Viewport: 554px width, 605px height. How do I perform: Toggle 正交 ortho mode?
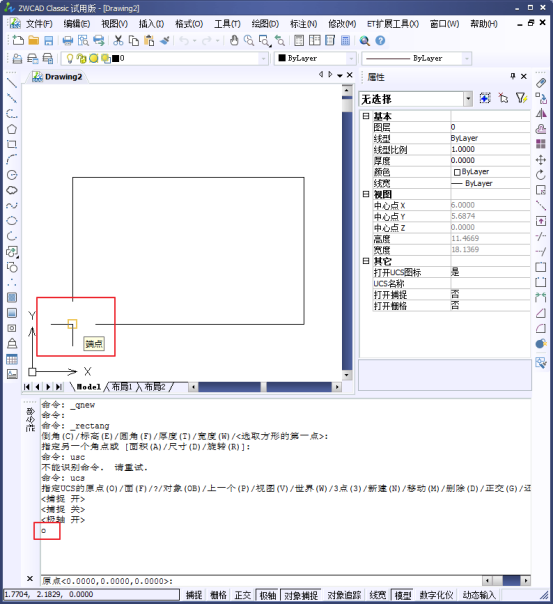[x=243, y=595]
